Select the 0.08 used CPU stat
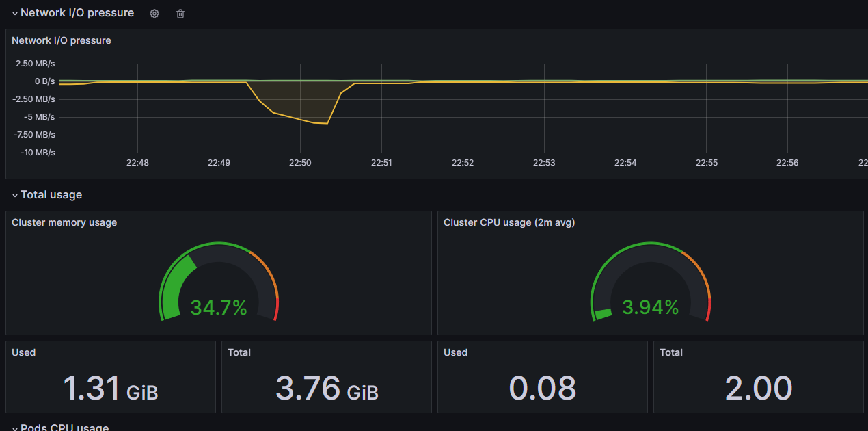Image resolution: width=868 pixels, height=431 pixels. click(543, 389)
